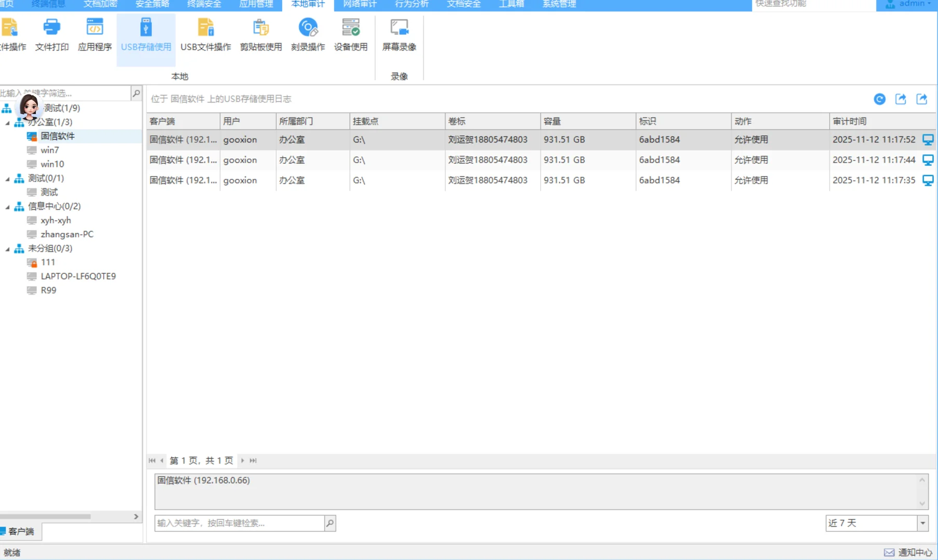
Task: Open the 通知中心 notification center
Action: 908,553
